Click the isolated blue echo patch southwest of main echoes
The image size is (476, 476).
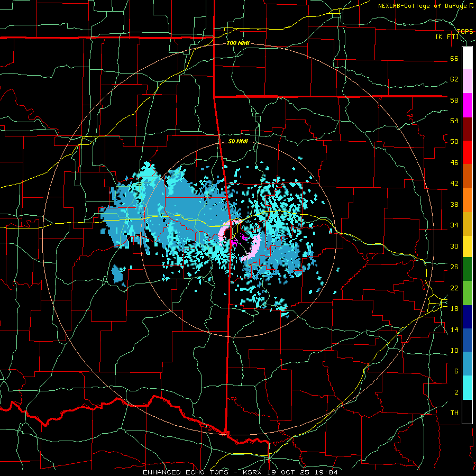point(118,274)
